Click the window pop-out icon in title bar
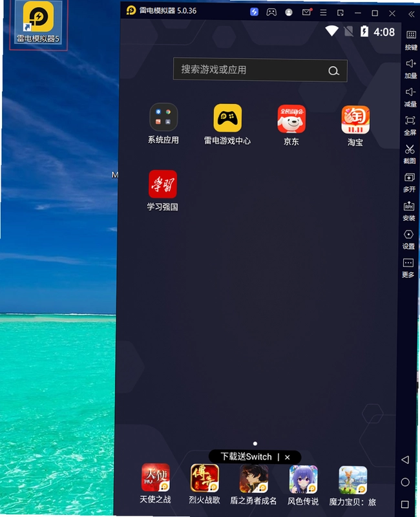Image resolution: width=420 pixels, height=517 pixels. click(x=341, y=13)
